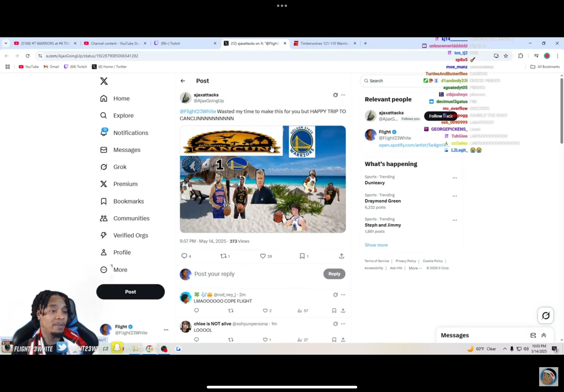Screen dimensions: 564x392
Task: Click the reply icon showing 4
Action: (184, 256)
